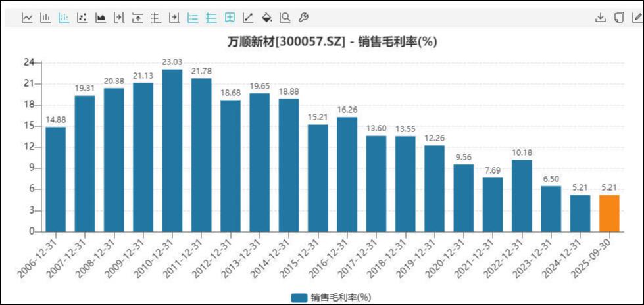Copy the chart with the copy icon
The width and height of the screenshot is (644, 305).
[618, 18]
